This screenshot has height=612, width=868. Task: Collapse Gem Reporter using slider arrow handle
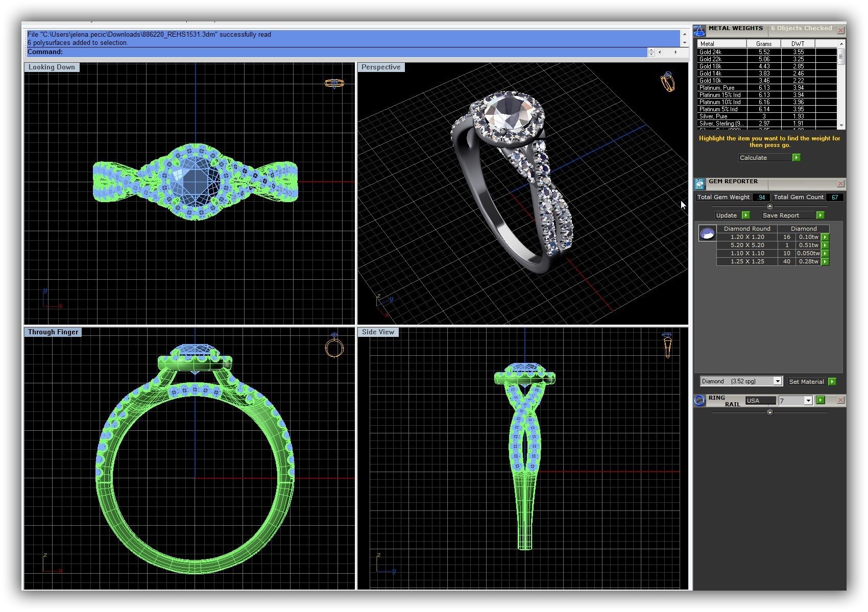coord(770,206)
